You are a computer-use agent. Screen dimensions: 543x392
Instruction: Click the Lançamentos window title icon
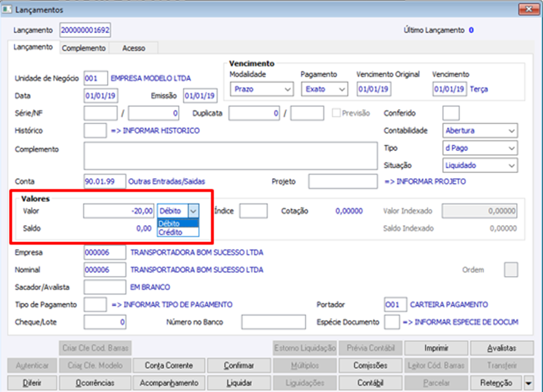coord(7,9)
